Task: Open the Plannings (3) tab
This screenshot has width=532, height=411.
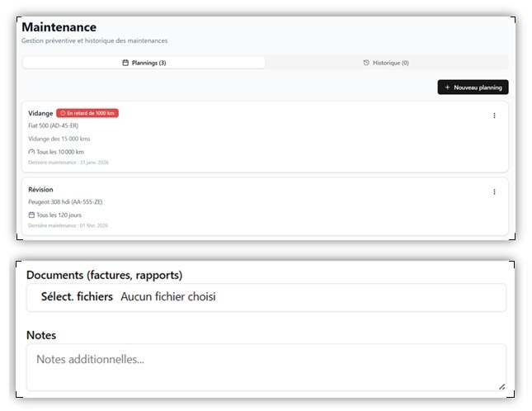Action: coord(144,63)
